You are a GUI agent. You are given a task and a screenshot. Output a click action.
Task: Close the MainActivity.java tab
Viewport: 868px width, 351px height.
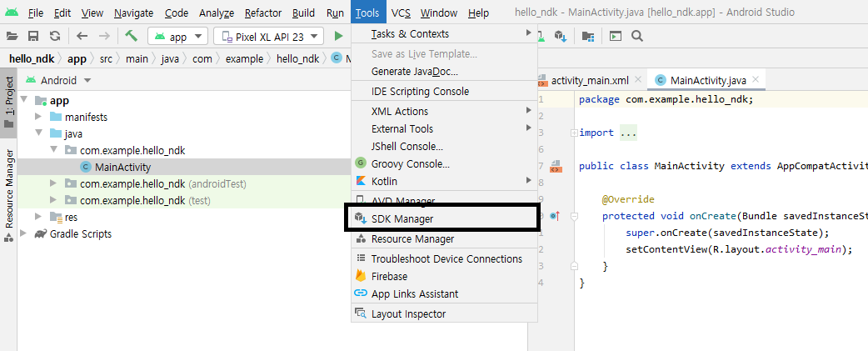[756, 79]
